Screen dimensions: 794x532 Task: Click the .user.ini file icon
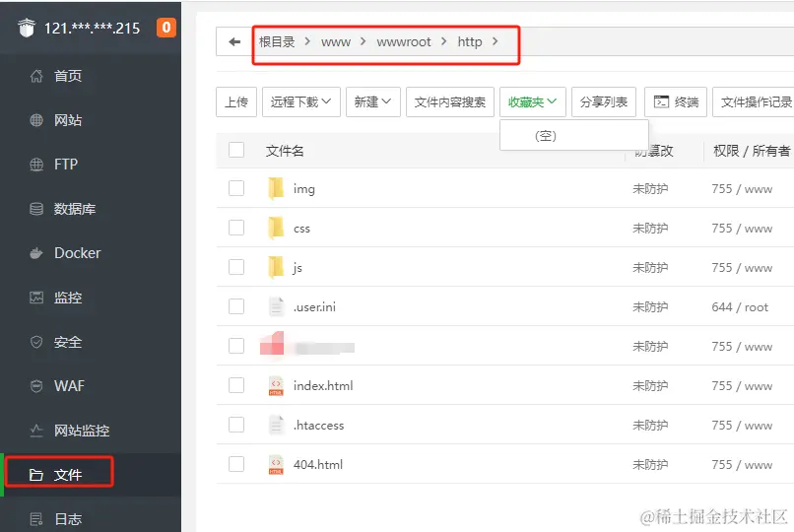point(276,306)
